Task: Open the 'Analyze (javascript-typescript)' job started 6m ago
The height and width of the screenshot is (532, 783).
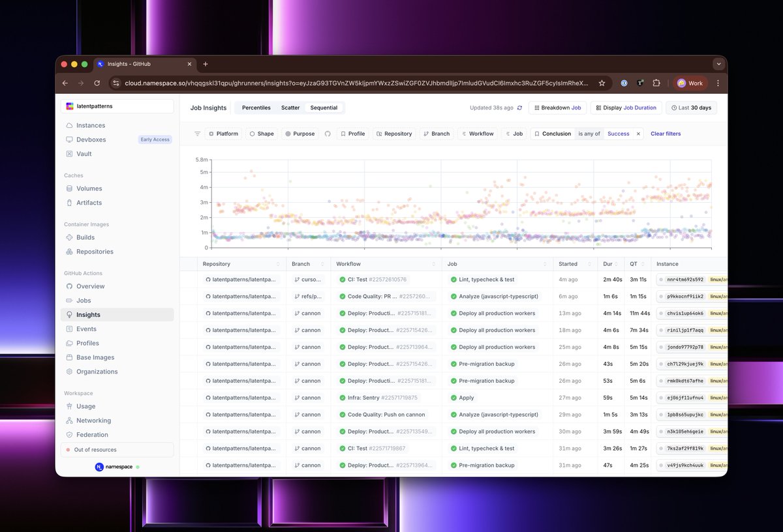Action: coord(493,297)
